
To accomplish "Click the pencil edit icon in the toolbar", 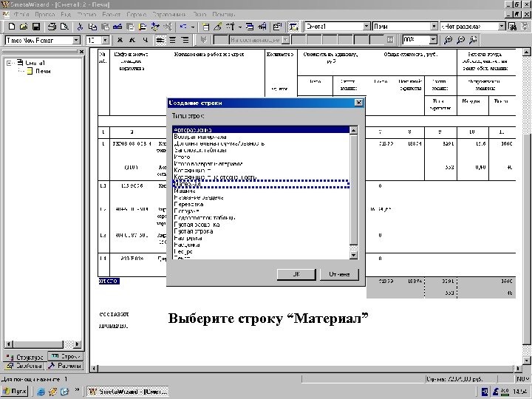I will (217, 27).
